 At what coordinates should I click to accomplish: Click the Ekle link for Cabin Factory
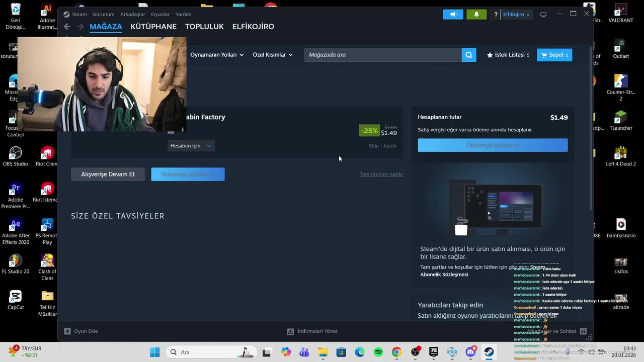tap(374, 146)
